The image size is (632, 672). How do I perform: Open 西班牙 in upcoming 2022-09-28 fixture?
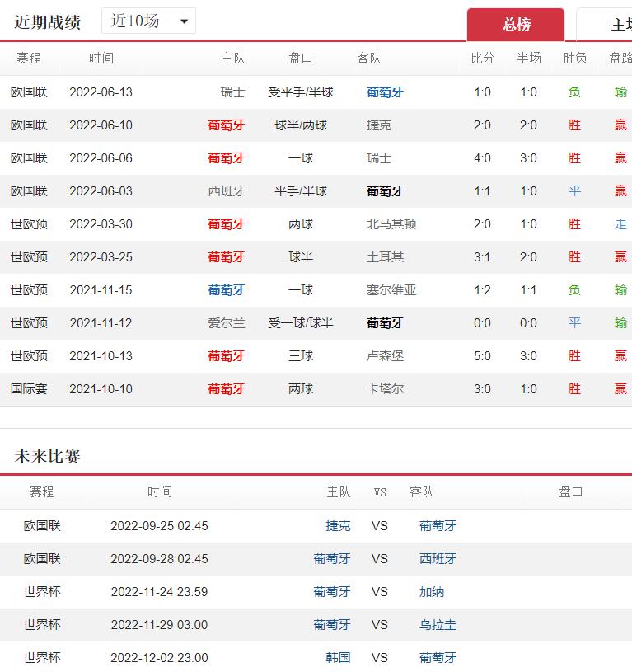point(438,559)
